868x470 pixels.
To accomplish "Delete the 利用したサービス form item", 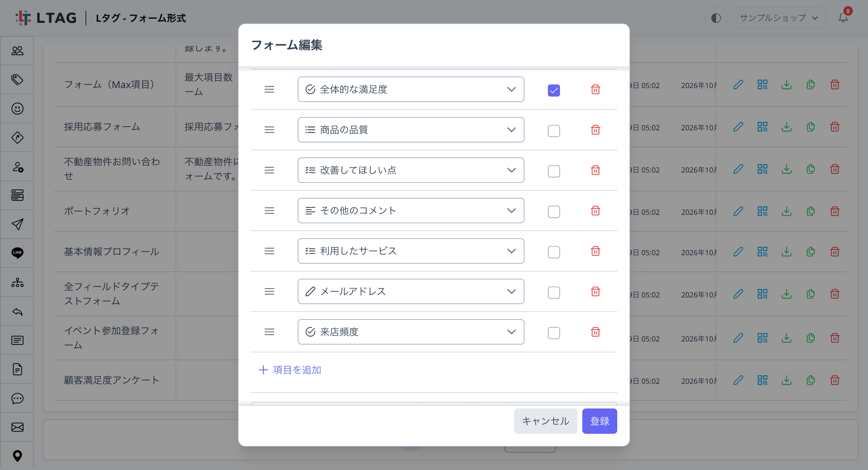I will click(x=596, y=251).
